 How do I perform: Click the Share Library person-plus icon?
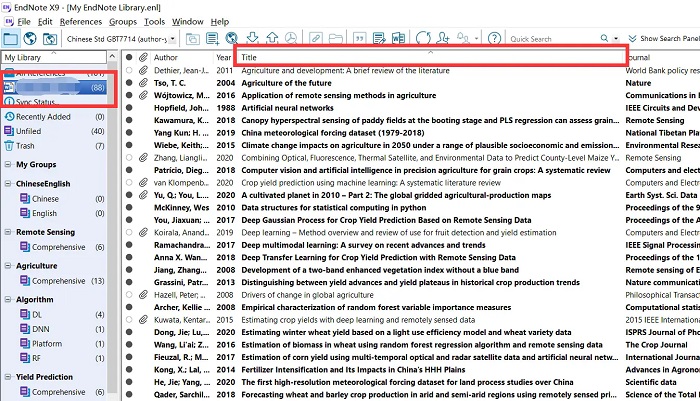(x=443, y=38)
